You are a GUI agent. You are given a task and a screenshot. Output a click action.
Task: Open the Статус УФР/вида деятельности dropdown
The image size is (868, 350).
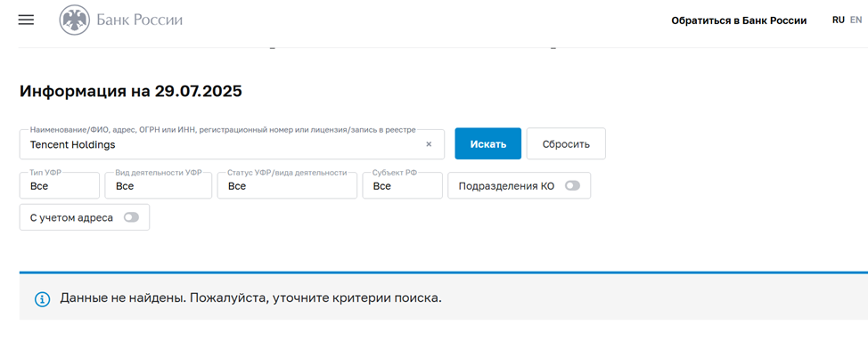pyautogui.click(x=287, y=186)
